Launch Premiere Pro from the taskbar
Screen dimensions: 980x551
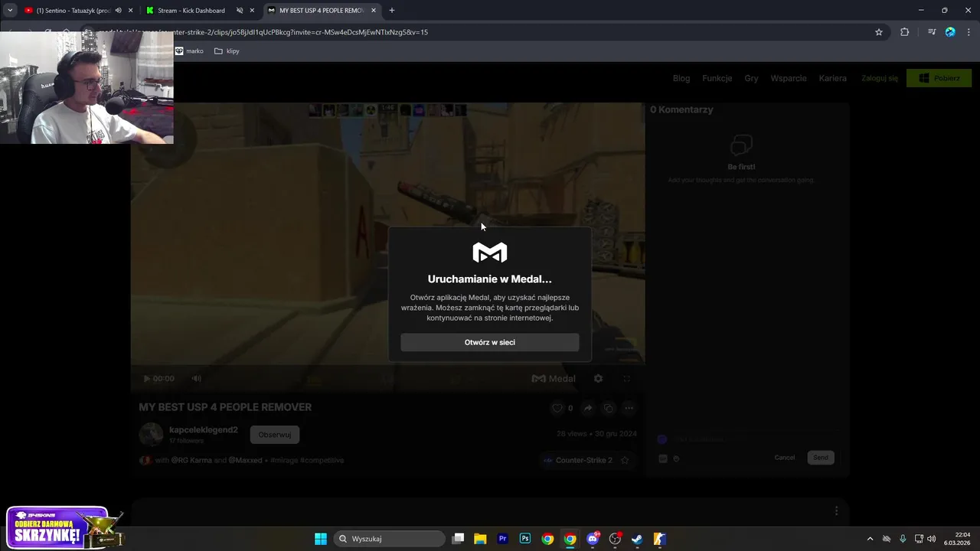[x=502, y=539]
